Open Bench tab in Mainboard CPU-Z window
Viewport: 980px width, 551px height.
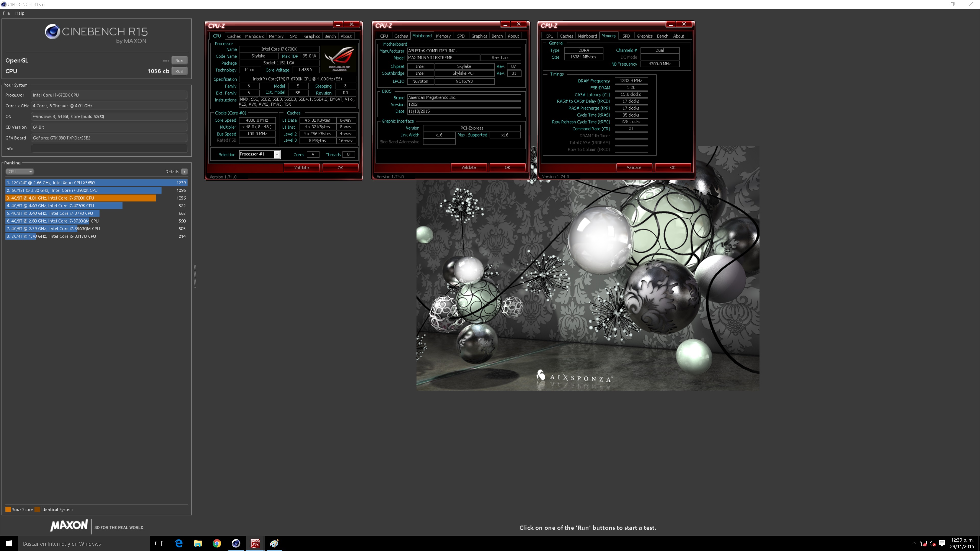pyautogui.click(x=497, y=36)
